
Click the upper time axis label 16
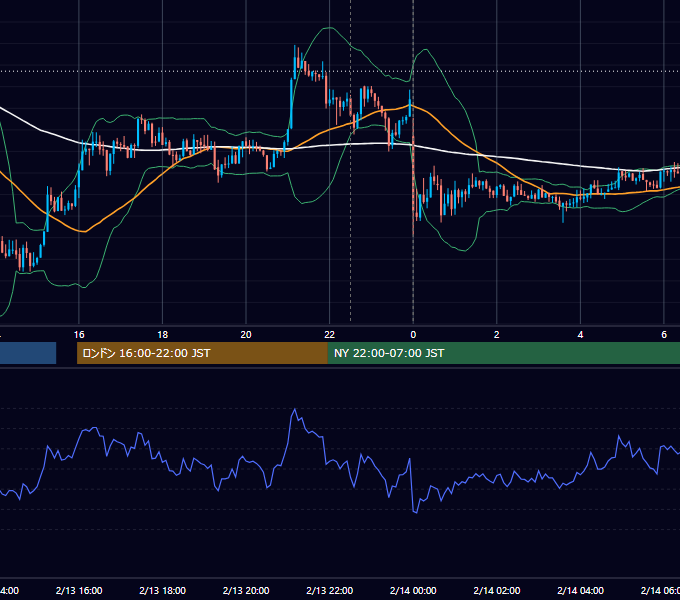click(x=79, y=335)
